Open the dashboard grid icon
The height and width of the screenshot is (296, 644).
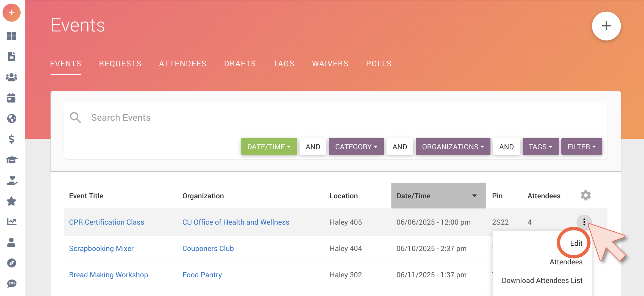coord(11,36)
